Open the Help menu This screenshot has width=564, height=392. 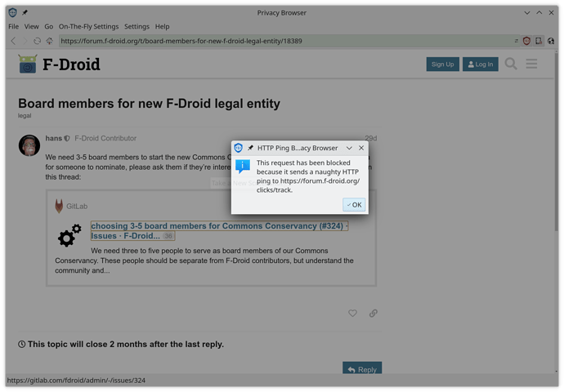(162, 27)
